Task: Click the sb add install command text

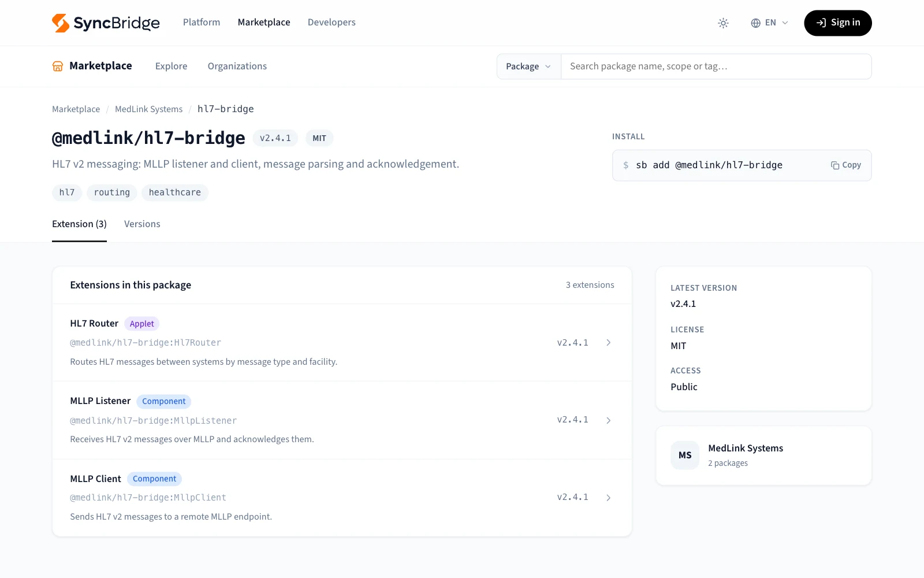Action: click(709, 165)
